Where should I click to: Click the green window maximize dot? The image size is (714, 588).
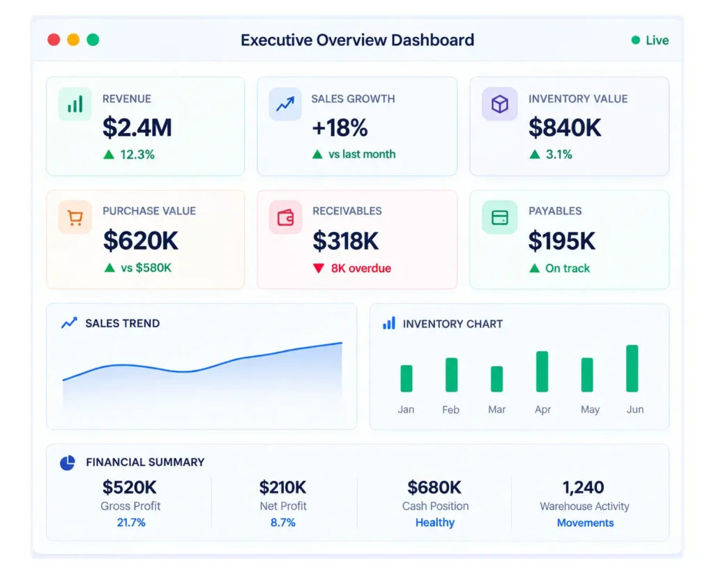[x=93, y=40]
